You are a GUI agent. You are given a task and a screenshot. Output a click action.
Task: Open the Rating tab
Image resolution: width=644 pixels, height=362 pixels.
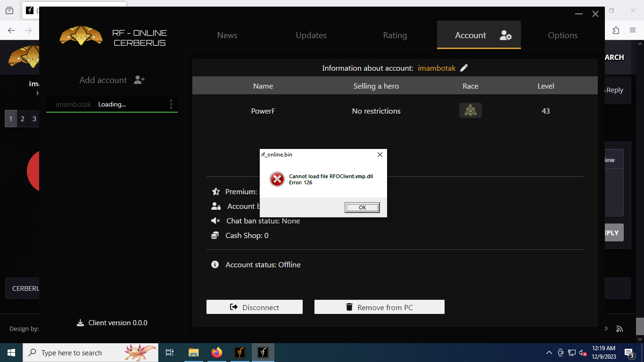[x=395, y=35]
